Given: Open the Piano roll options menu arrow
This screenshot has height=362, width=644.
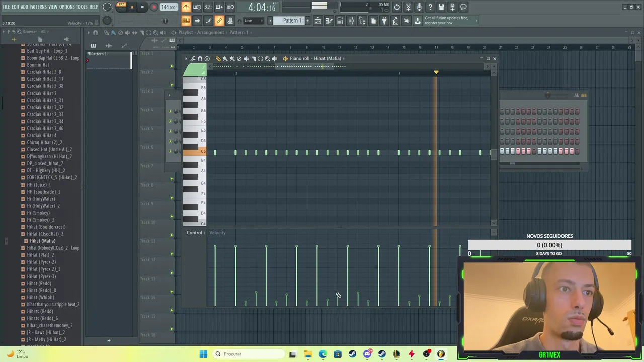Looking at the screenshot, I should click(186, 59).
